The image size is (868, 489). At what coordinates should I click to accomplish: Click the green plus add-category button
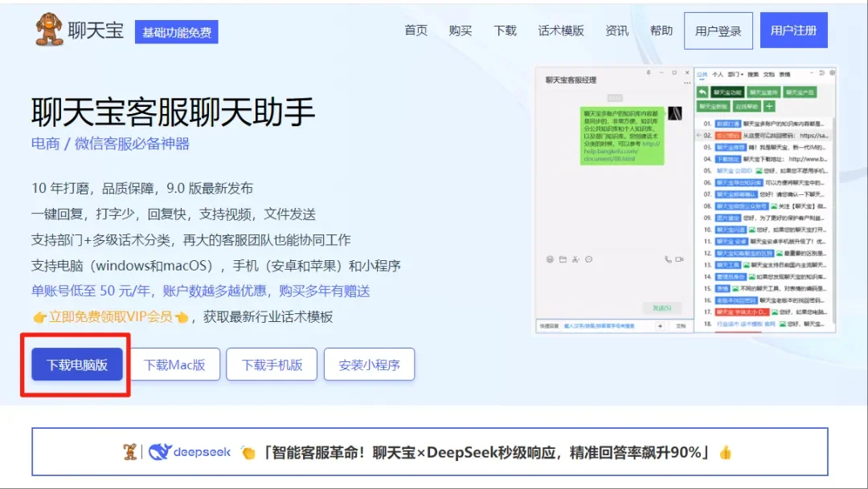[769, 106]
